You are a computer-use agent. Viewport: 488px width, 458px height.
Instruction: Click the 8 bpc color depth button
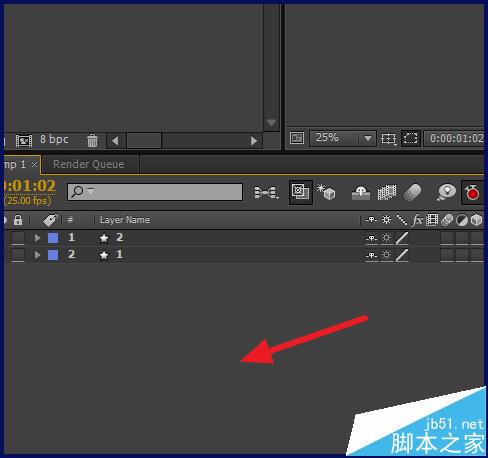[54, 139]
